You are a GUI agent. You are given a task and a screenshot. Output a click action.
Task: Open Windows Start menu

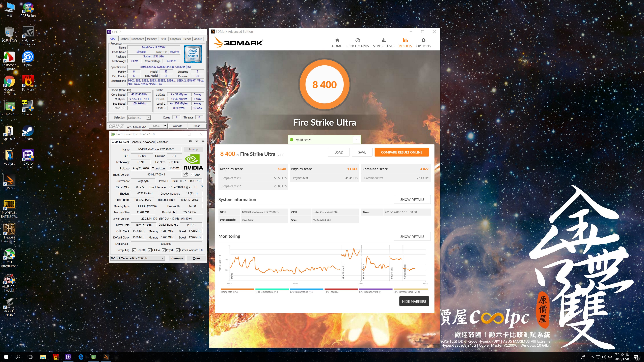pos(6,357)
